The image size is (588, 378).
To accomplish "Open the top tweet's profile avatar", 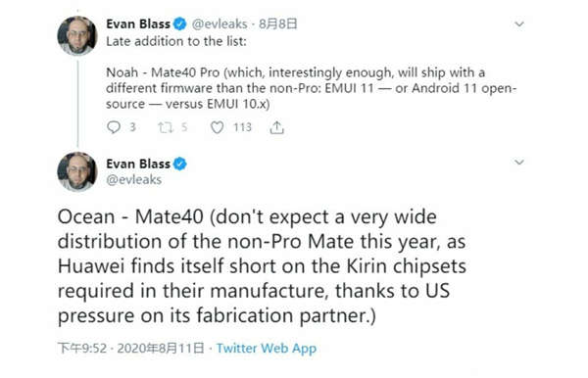I will pyautogui.click(x=77, y=35).
